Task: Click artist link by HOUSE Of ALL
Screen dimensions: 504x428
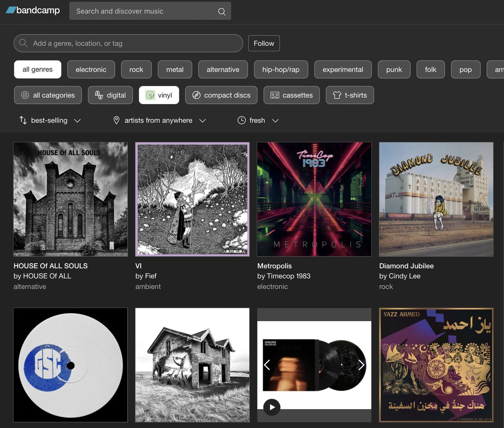Action: click(42, 276)
